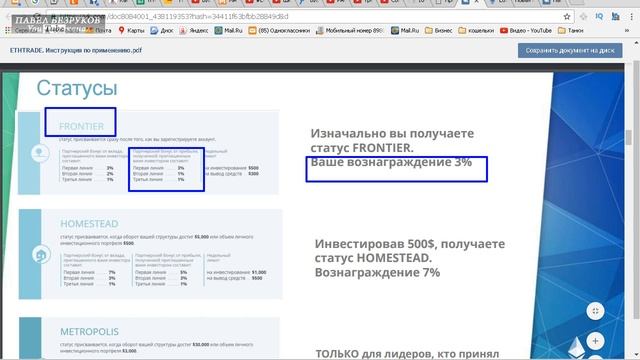Screen dimensions: 640x360
Task: Expand the кошельки bookmarks folder
Action: [x=476, y=31]
